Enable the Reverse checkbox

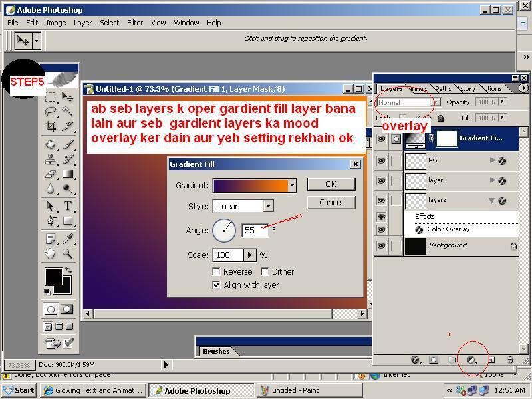pos(215,271)
